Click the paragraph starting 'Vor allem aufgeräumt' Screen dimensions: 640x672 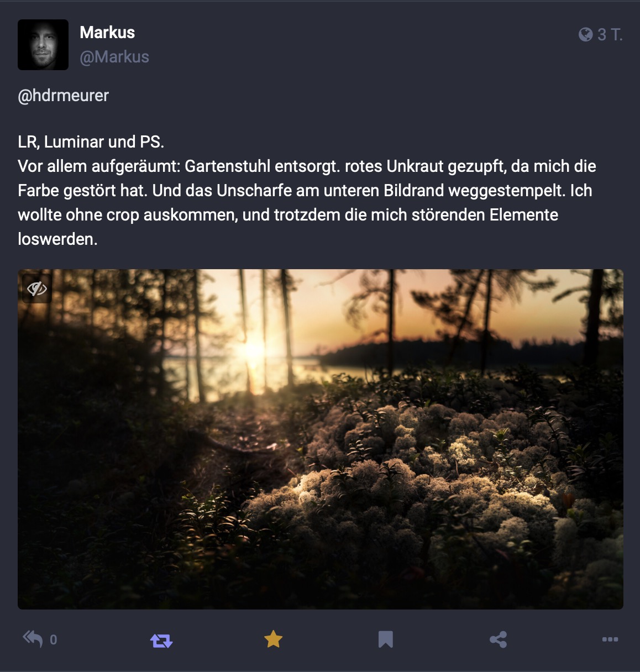pyautogui.click(x=307, y=202)
